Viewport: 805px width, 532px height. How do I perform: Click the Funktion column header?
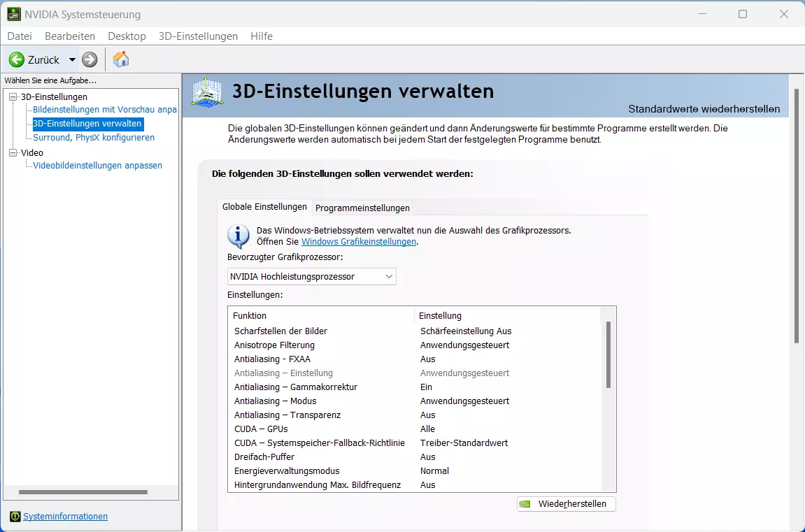322,315
